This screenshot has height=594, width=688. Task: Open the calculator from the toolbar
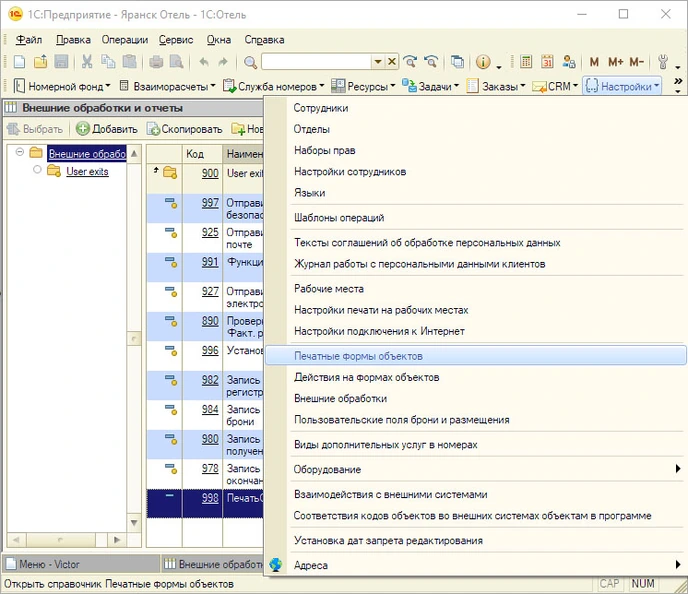pos(523,62)
